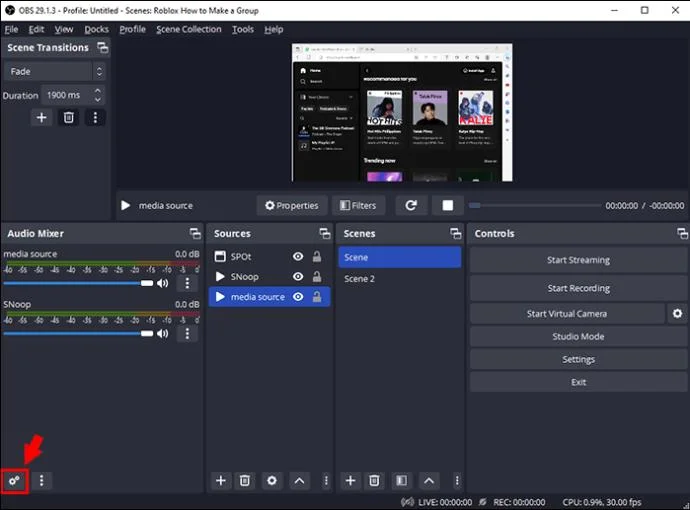The width and height of the screenshot is (690, 510).
Task: Open Audio Mixer advanced audio properties gear
Action: 15,481
